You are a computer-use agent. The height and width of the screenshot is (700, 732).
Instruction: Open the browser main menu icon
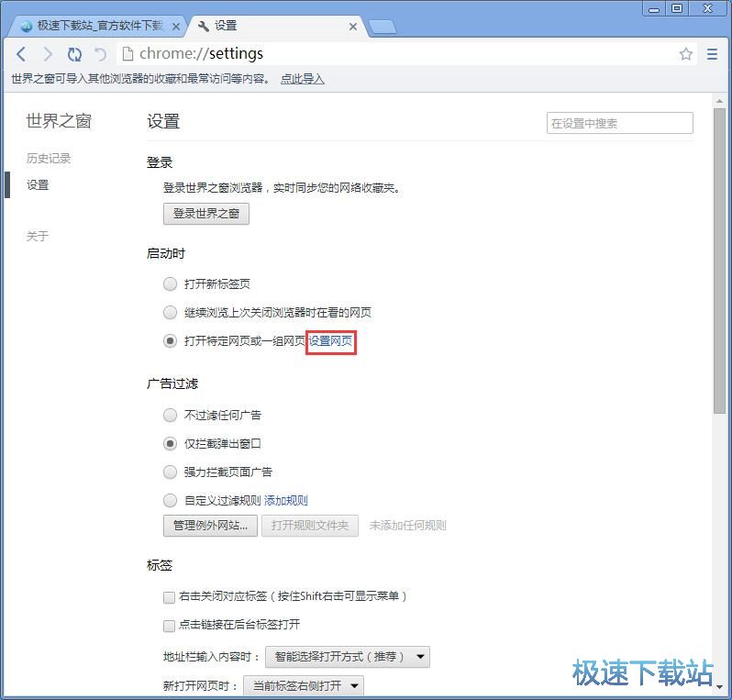coord(712,54)
